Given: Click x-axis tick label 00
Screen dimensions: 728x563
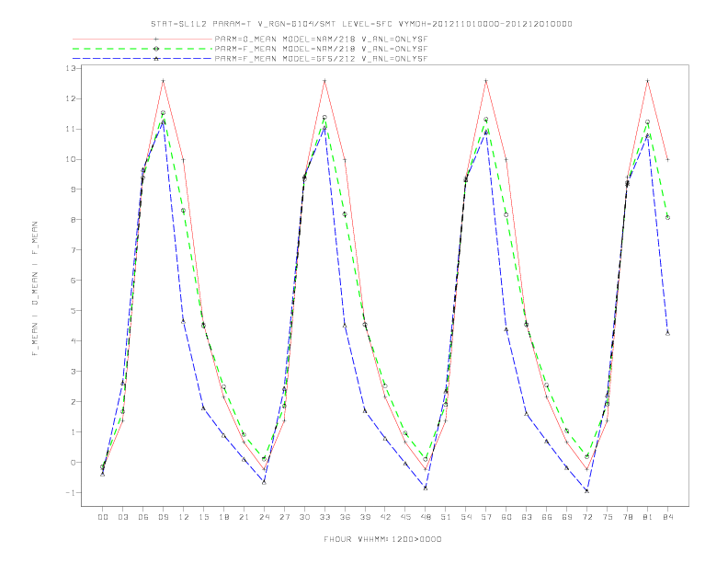Looking at the screenshot, I should tap(103, 517).
